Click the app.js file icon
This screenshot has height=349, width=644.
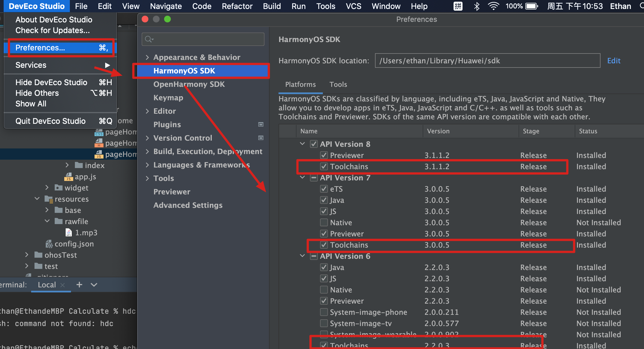pyautogui.click(x=68, y=177)
